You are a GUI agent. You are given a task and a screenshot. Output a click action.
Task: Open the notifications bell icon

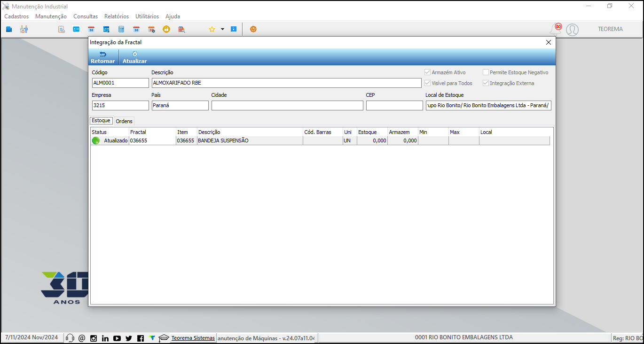556,29
